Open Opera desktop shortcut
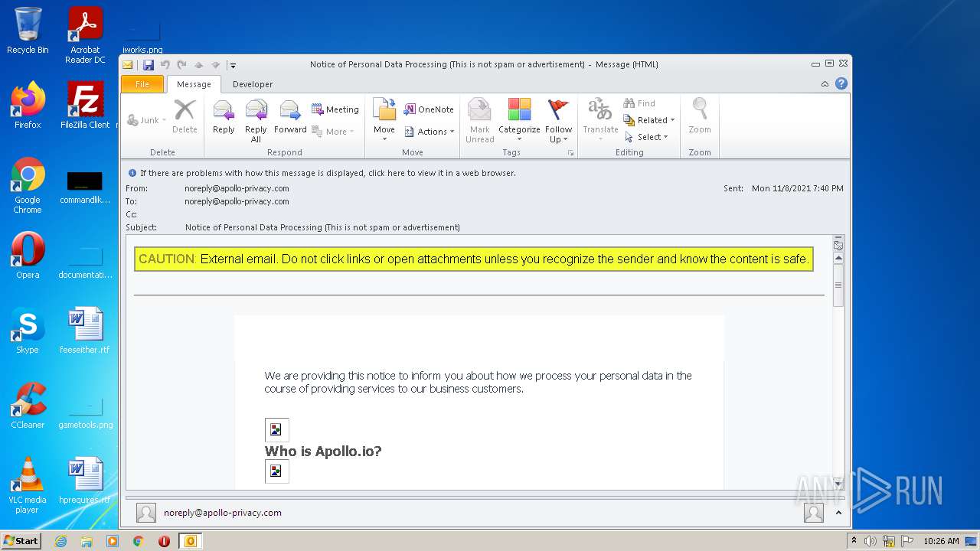Image resolution: width=980 pixels, height=551 pixels. [28, 256]
